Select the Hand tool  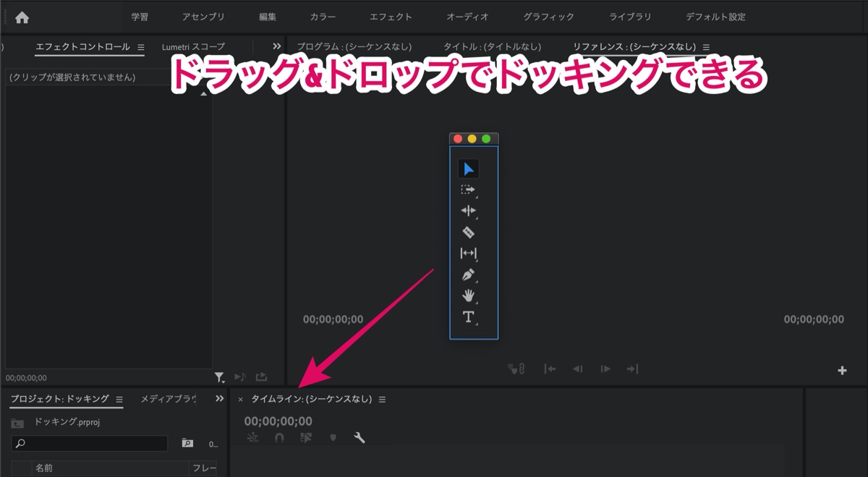pos(468,296)
